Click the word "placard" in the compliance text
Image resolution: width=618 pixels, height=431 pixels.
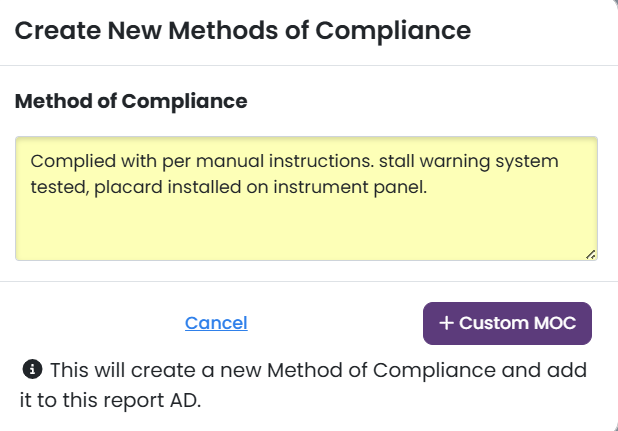coord(128,187)
